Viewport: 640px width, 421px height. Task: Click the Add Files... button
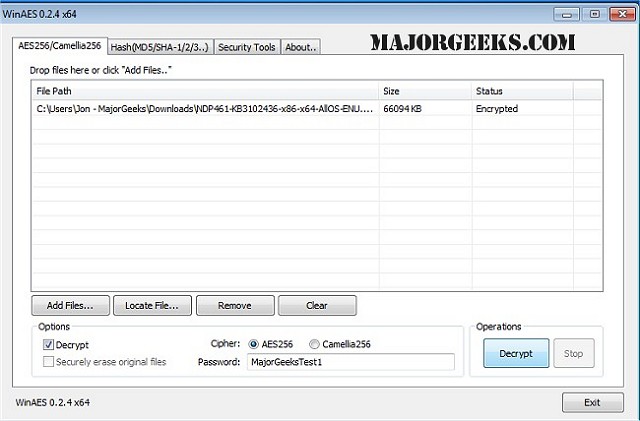pos(70,306)
